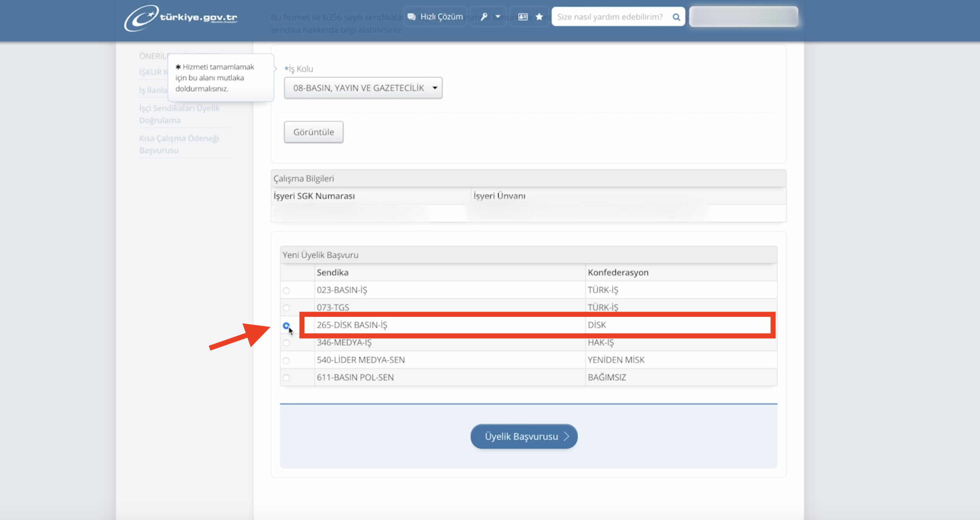Click the magnifier search icon

click(676, 17)
